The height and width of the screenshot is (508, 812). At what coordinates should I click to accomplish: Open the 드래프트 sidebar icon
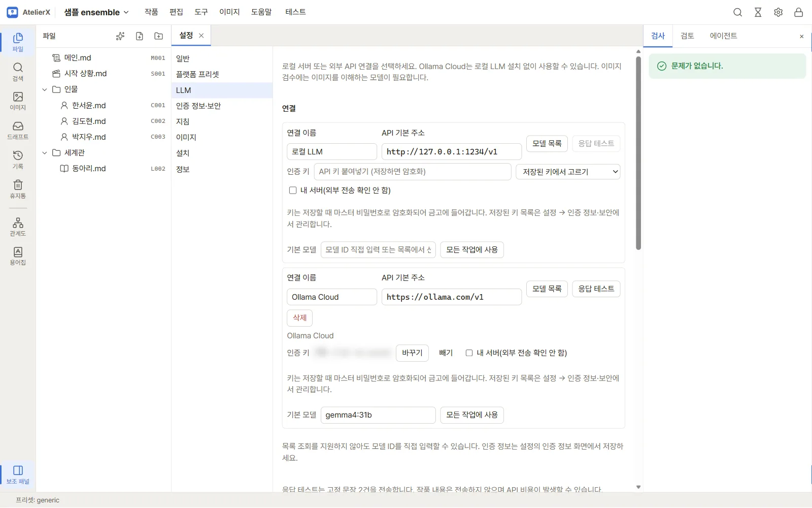pyautogui.click(x=18, y=130)
